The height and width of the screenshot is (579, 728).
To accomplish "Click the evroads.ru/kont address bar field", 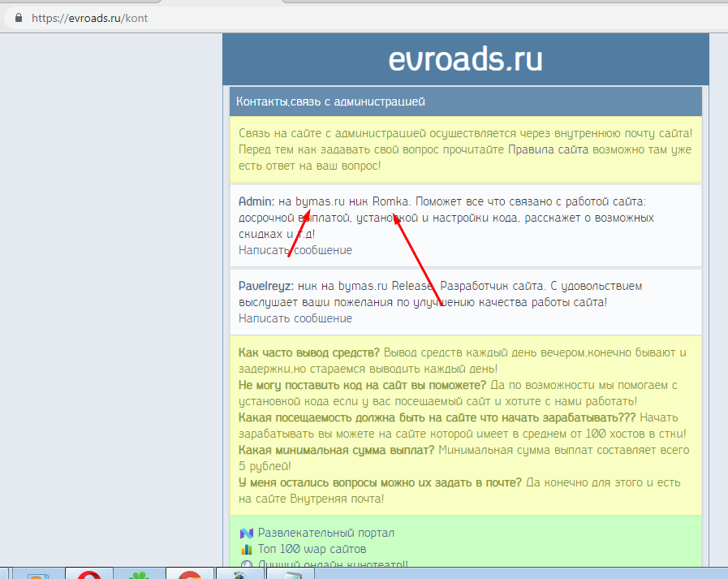I will point(362,18).
